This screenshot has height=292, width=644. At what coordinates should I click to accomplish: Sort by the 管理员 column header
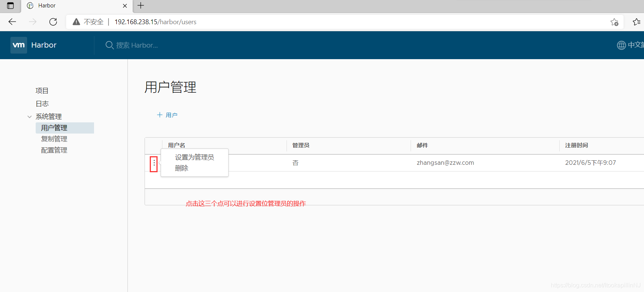(301, 145)
